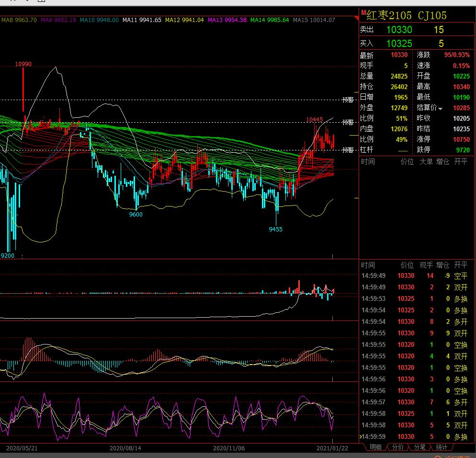Show the 统计 tab
This screenshot has height=458, width=476.
point(442,447)
